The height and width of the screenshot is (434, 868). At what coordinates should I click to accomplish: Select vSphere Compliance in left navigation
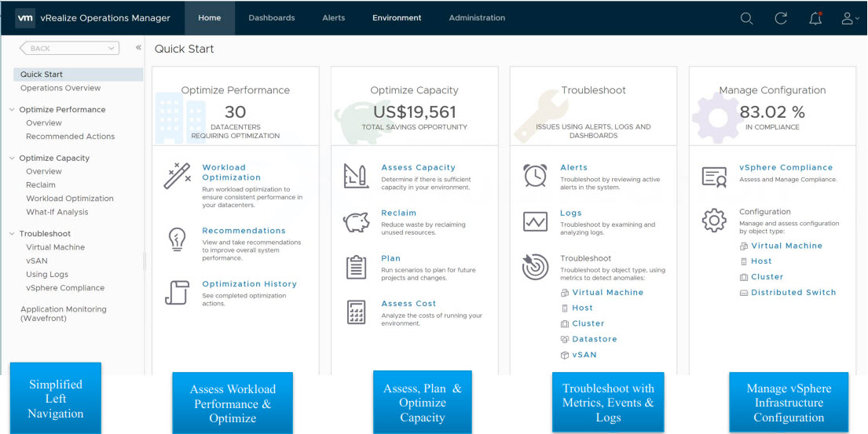click(x=64, y=288)
